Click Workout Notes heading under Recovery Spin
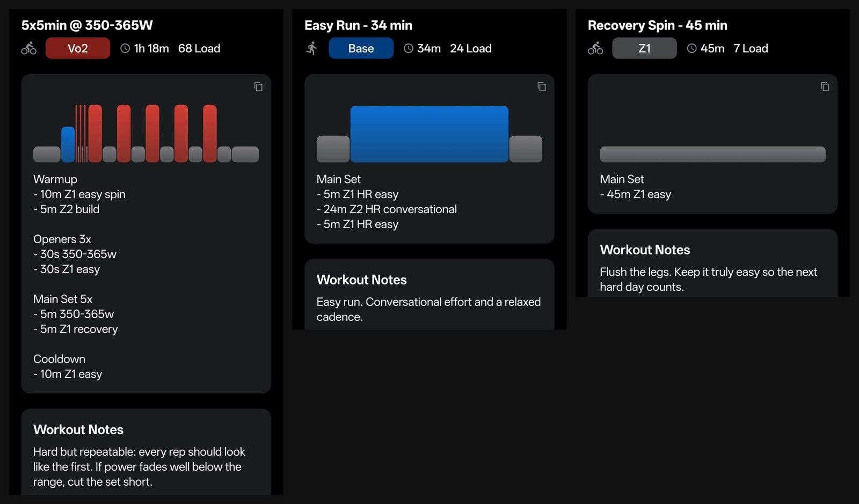859x504 pixels. [645, 250]
